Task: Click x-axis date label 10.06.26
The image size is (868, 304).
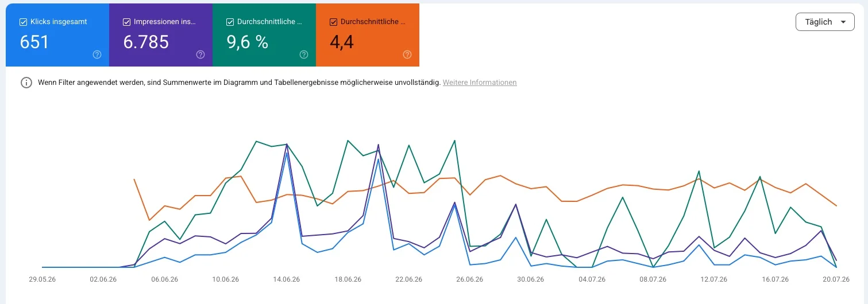Action: [x=226, y=279]
